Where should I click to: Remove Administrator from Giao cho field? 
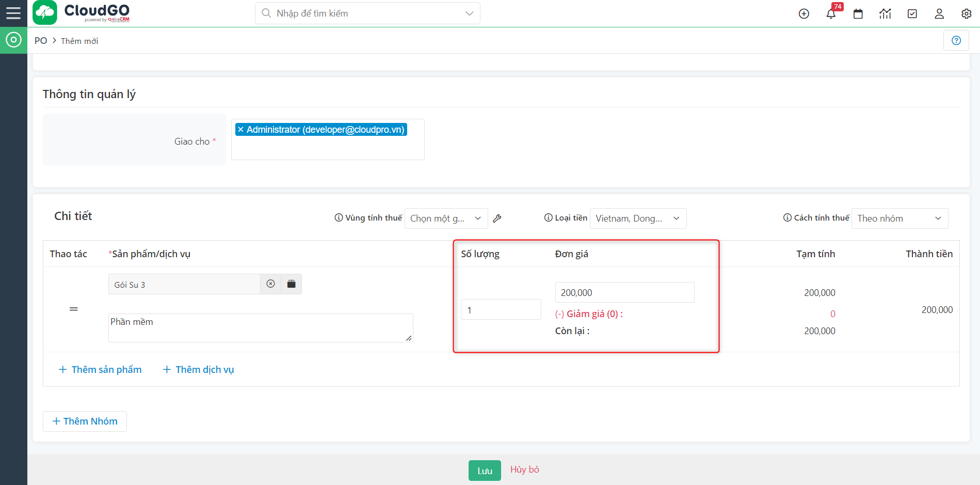[240, 130]
